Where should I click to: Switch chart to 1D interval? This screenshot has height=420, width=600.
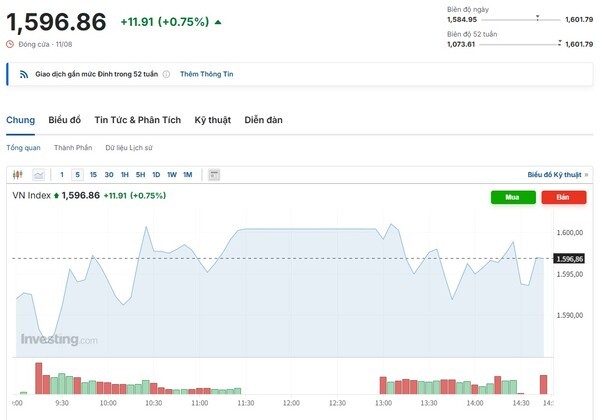156,175
